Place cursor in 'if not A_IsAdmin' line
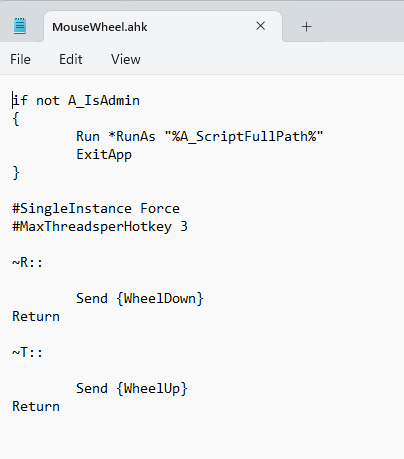404x459 pixels. pyautogui.click(x=76, y=101)
